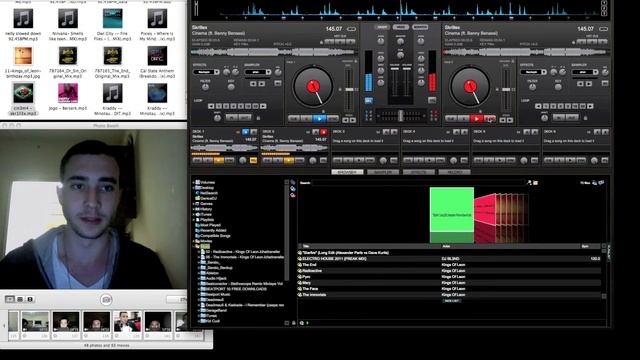Click the red play button on right deck
640x360 pixels.
(476, 119)
